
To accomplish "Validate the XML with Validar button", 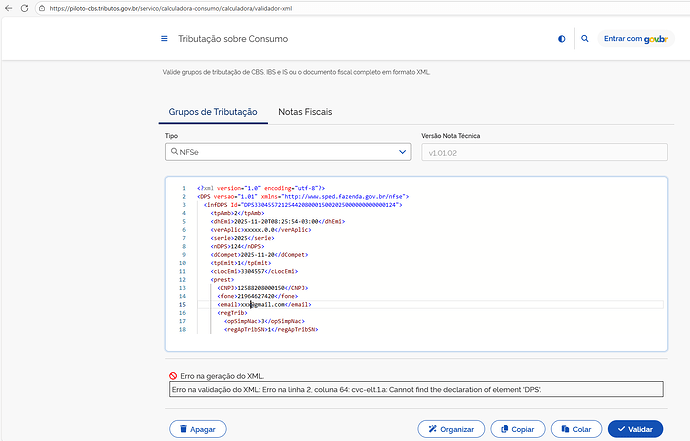I will click(634, 429).
